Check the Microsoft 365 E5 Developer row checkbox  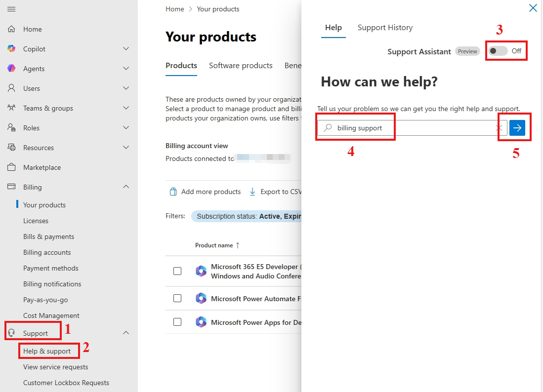(x=177, y=271)
